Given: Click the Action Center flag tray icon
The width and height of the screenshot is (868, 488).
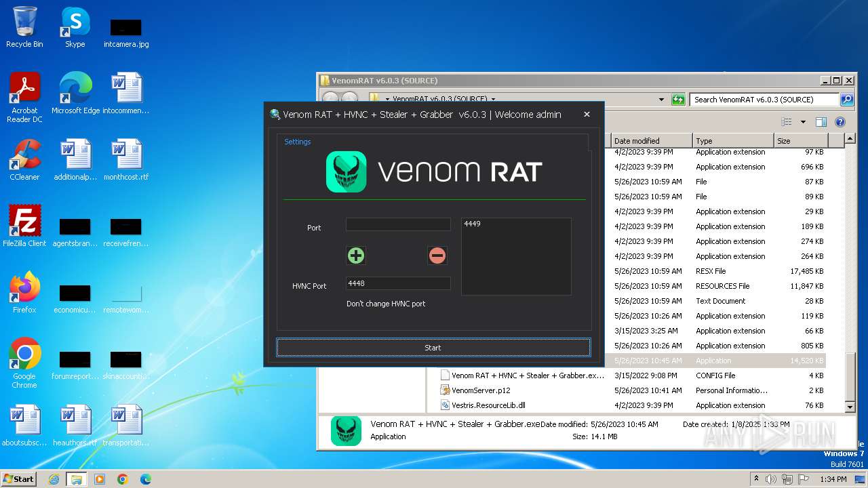Looking at the screenshot, I should [802, 479].
